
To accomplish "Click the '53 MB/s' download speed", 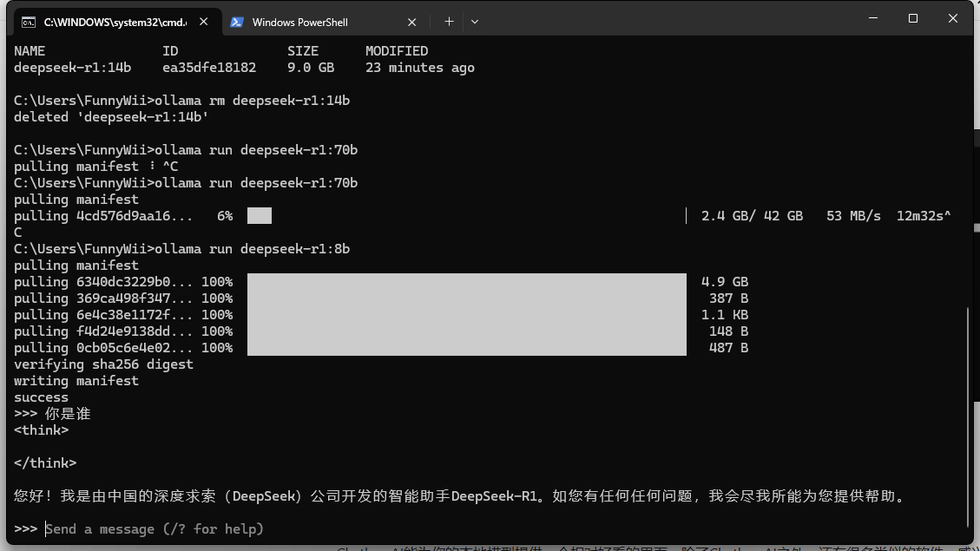I will (x=854, y=215).
